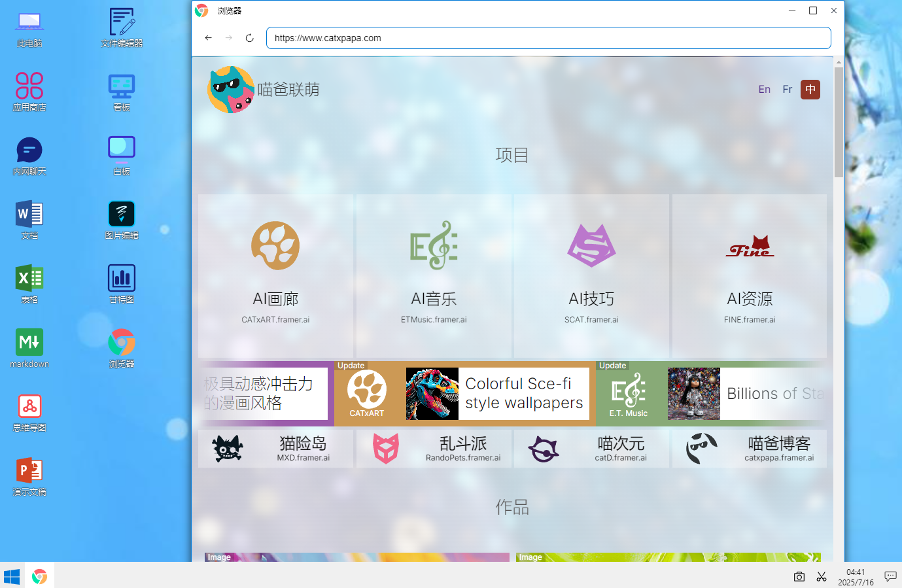The width and height of the screenshot is (902, 588).
Task: Open the AI音乐 ETMusic logo
Action: point(434,245)
